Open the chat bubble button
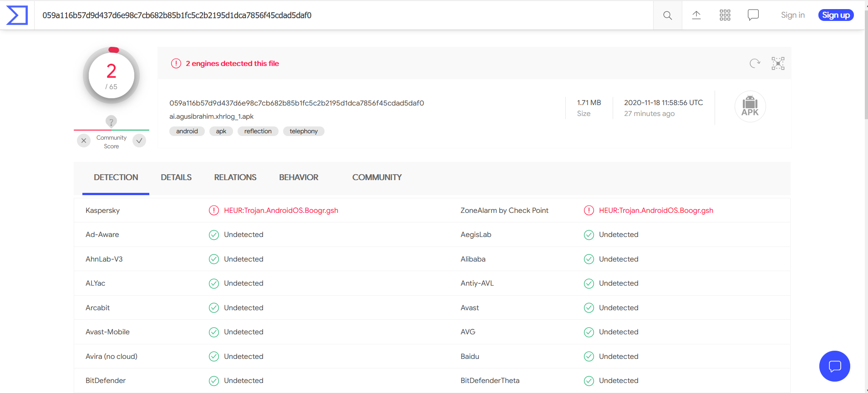The image size is (868, 393). (x=835, y=366)
